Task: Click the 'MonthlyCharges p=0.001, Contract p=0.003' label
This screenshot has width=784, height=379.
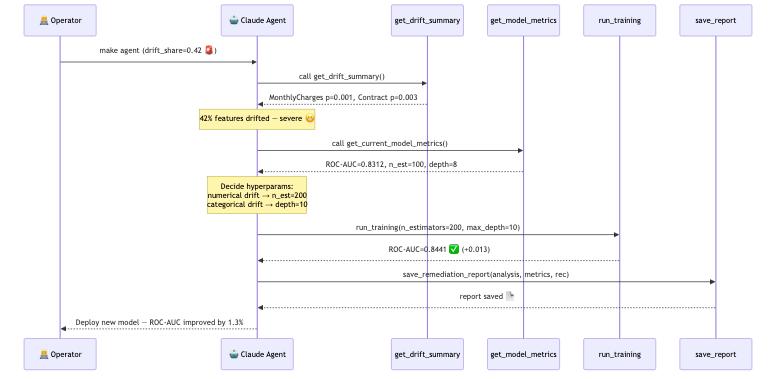Action: 343,98
